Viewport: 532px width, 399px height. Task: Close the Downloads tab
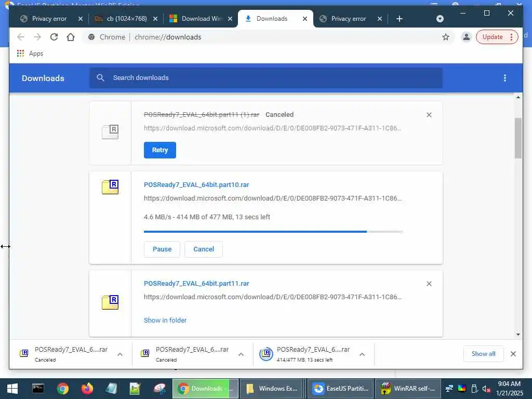304,19
